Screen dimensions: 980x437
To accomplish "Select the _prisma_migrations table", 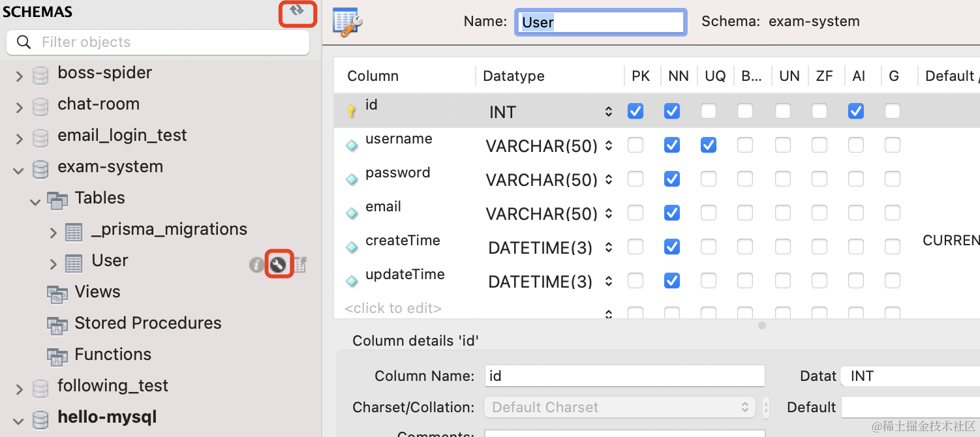I will coord(169,230).
